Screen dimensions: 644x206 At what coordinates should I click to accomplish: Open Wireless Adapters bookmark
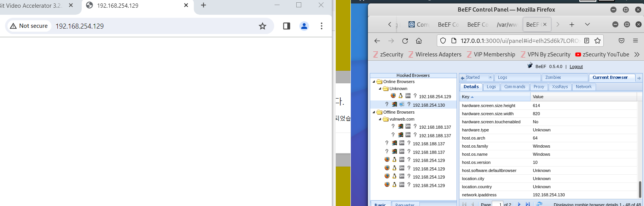point(435,54)
